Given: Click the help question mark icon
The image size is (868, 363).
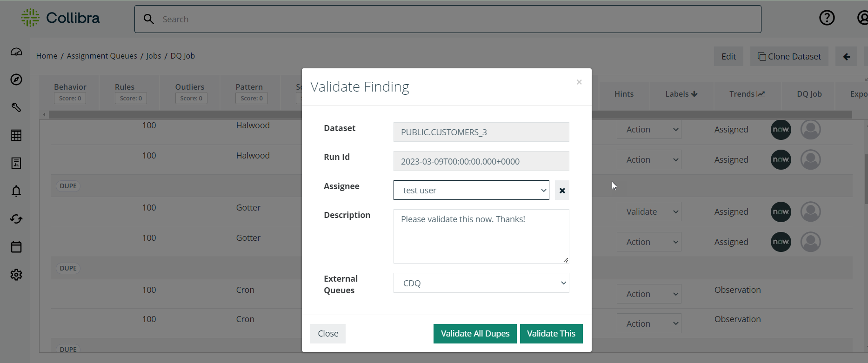Looking at the screenshot, I should (x=827, y=18).
